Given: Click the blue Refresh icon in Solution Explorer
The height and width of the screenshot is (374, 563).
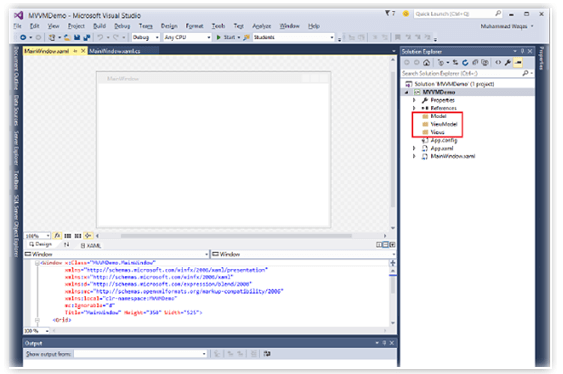Looking at the screenshot, I should (x=465, y=62).
